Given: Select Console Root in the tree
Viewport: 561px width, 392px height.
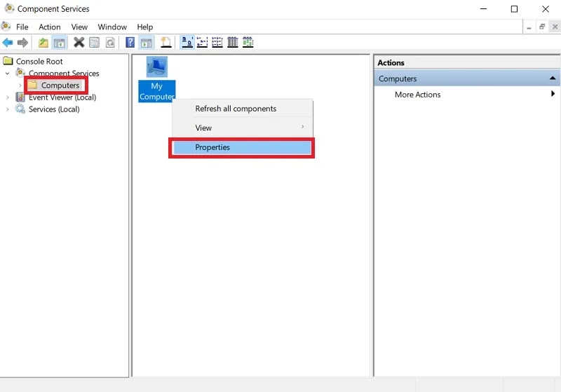Looking at the screenshot, I should (39, 62).
